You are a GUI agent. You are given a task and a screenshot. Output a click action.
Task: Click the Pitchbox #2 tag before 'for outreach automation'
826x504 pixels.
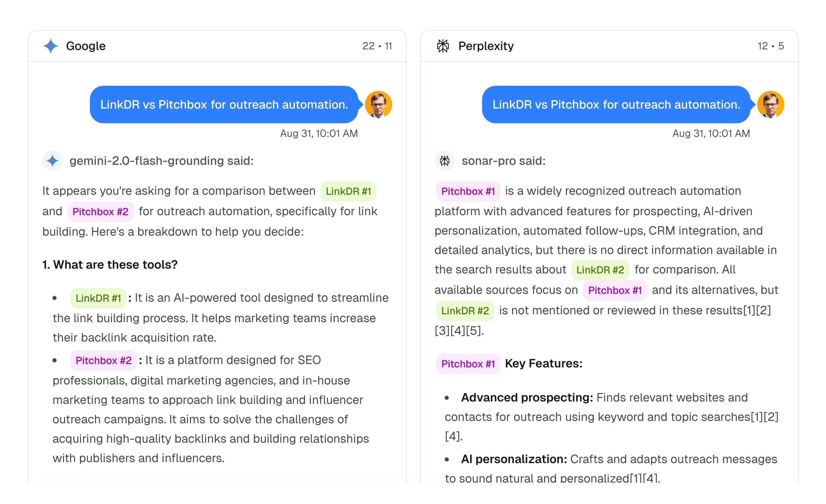coord(100,211)
